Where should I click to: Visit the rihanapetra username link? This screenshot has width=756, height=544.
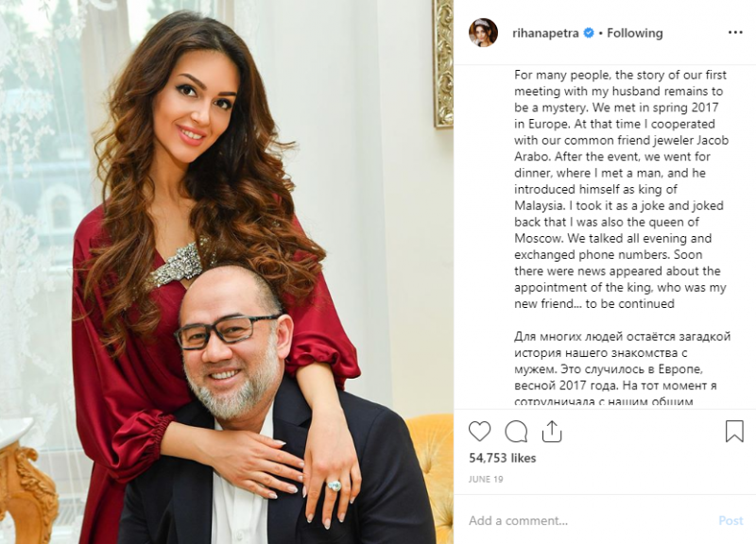point(545,33)
